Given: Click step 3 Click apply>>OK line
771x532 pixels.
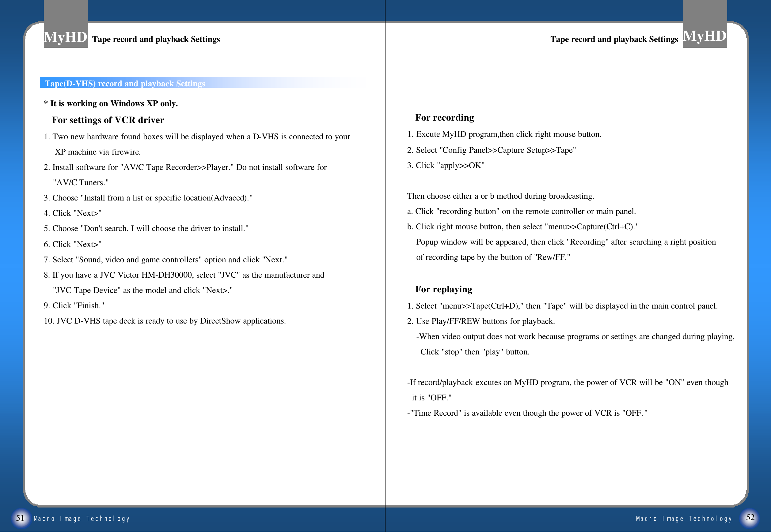Looking at the screenshot, I should coord(445,166).
